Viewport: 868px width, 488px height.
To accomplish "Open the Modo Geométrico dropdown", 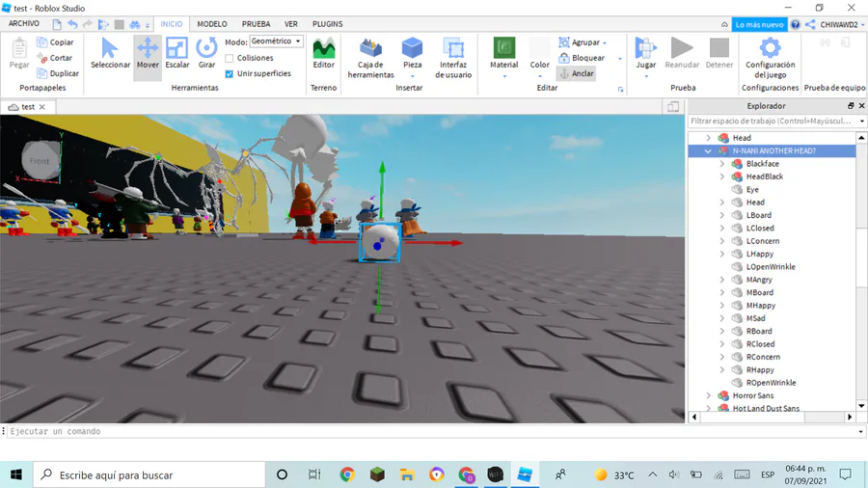I will pos(276,41).
